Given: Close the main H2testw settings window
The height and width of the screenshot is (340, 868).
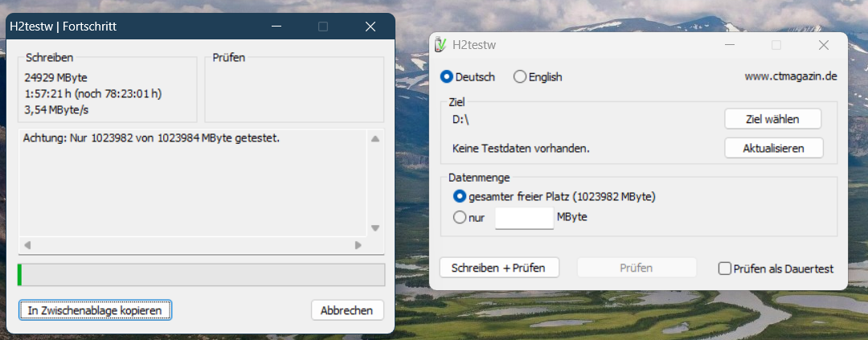Looking at the screenshot, I should point(823,45).
